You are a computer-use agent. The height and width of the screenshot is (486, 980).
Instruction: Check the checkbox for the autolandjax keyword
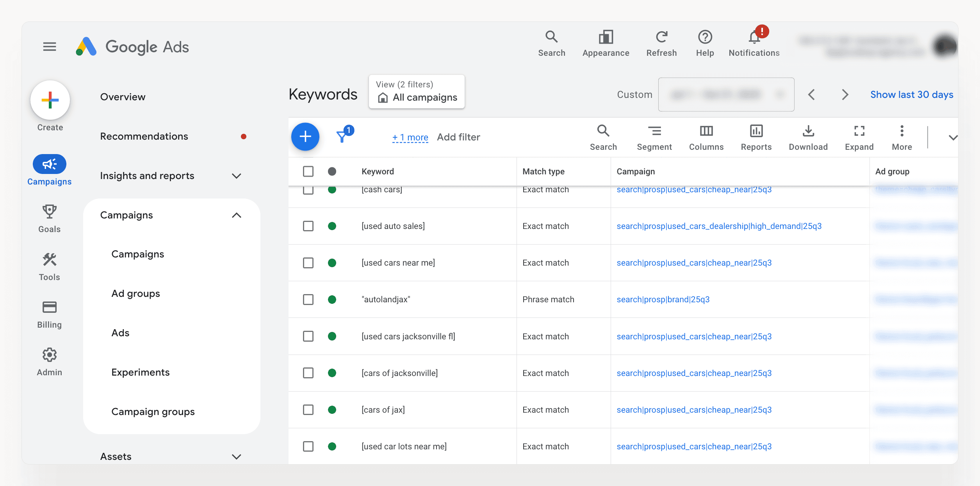308,299
